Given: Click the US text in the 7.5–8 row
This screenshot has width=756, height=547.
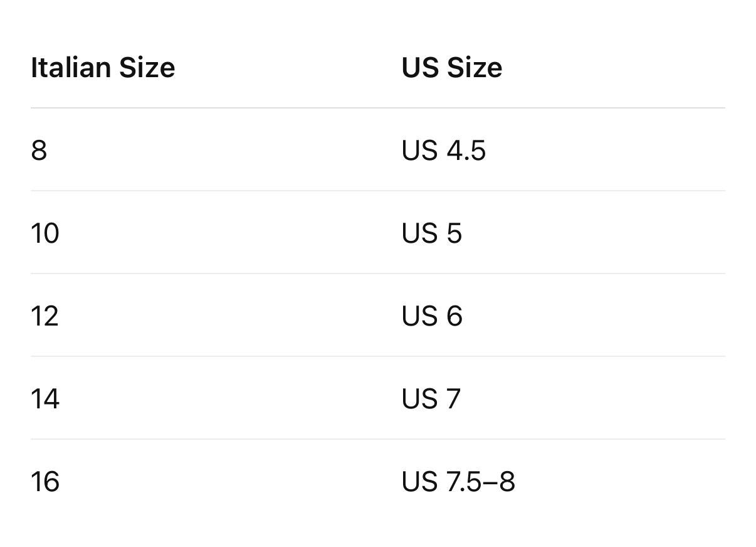Looking at the screenshot, I should click(419, 482).
